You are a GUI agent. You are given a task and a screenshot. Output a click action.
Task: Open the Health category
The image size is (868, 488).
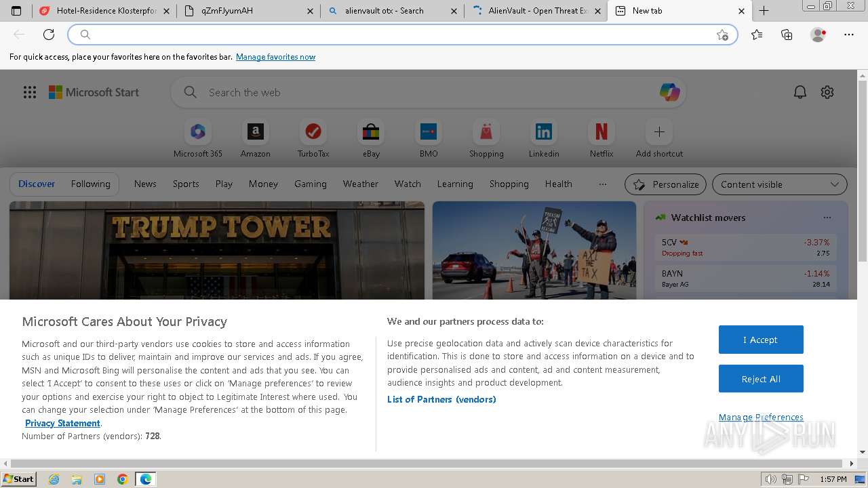coord(558,184)
